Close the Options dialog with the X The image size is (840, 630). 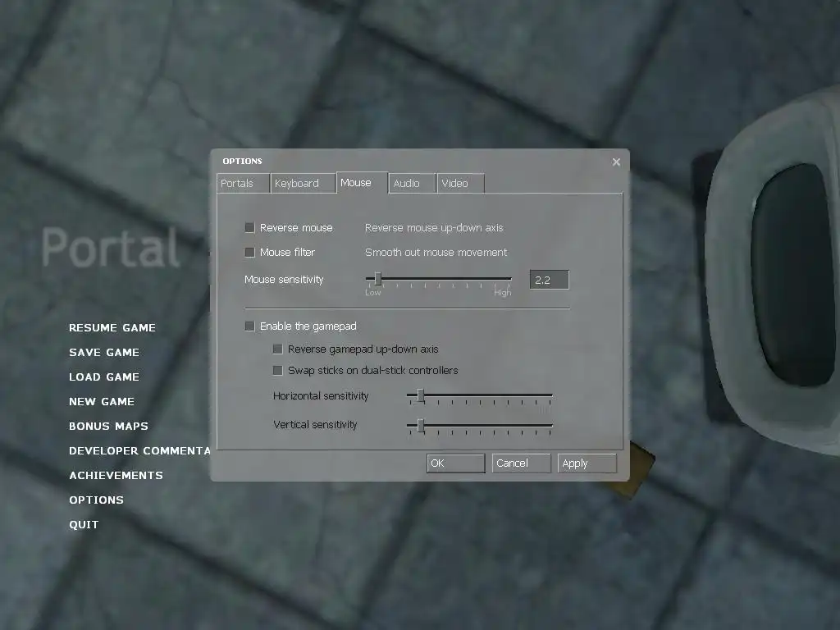tap(616, 162)
